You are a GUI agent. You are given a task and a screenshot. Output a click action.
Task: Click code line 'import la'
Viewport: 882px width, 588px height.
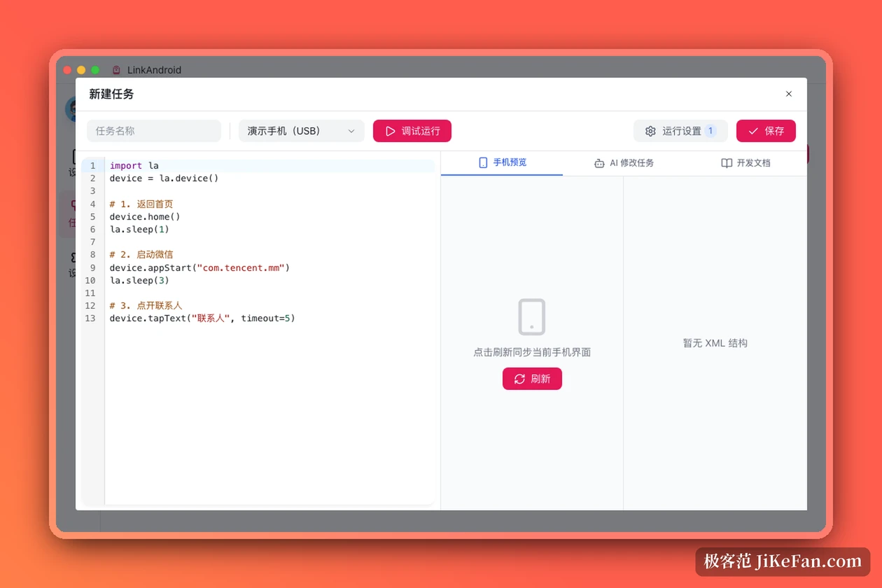pyautogui.click(x=134, y=166)
